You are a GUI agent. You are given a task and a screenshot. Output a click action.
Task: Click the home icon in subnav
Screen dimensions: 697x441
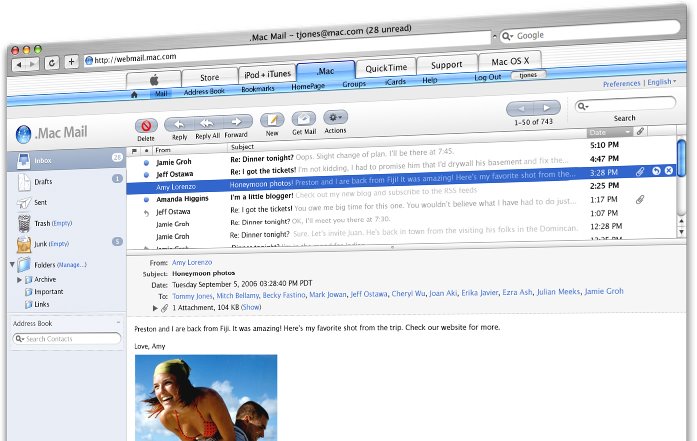134,95
